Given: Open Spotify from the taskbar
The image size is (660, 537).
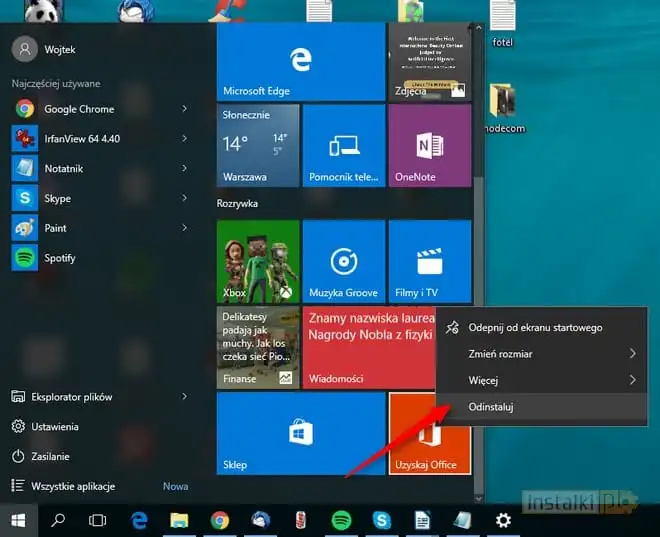Looking at the screenshot, I should point(341,520).
